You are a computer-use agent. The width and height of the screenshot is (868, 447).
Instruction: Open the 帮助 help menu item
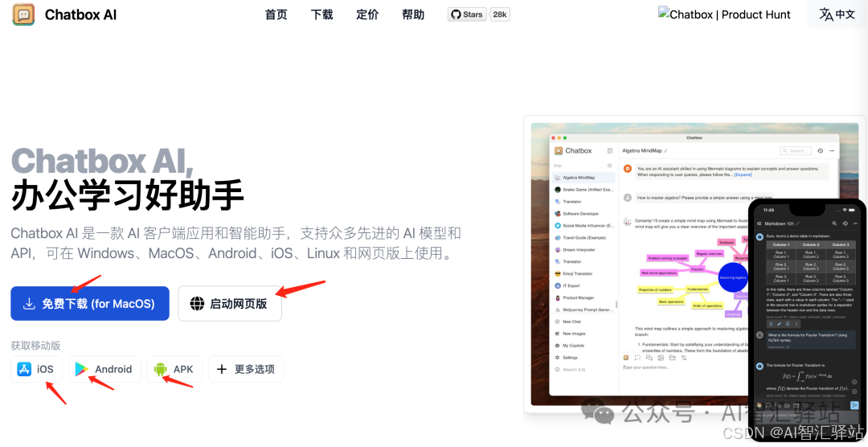413,14
